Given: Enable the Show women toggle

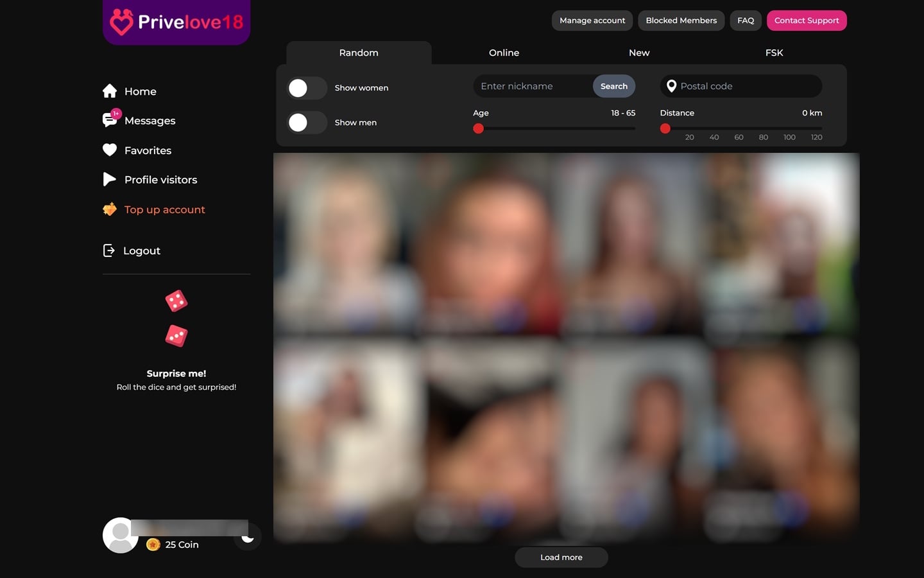Looking at the screenshot, I should coord(307,88).
